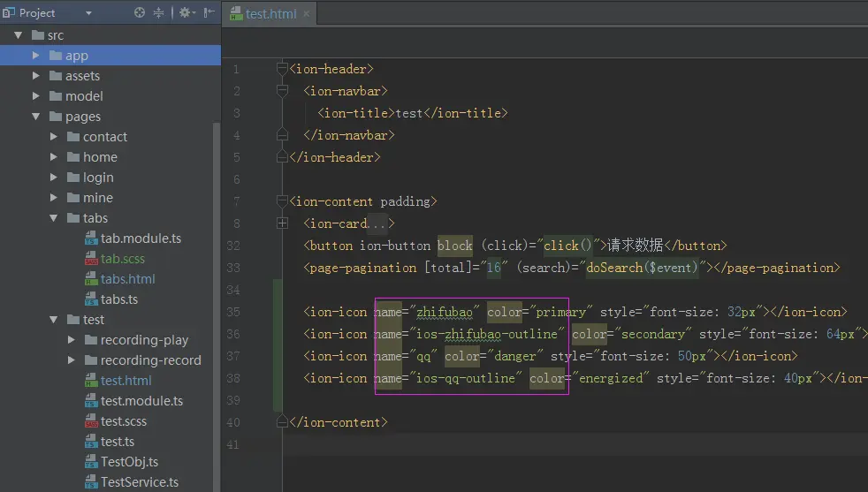The width and height of the screenshot is (868, 492).
Task: Open the Project view dropdown
Action: point(88,12)
